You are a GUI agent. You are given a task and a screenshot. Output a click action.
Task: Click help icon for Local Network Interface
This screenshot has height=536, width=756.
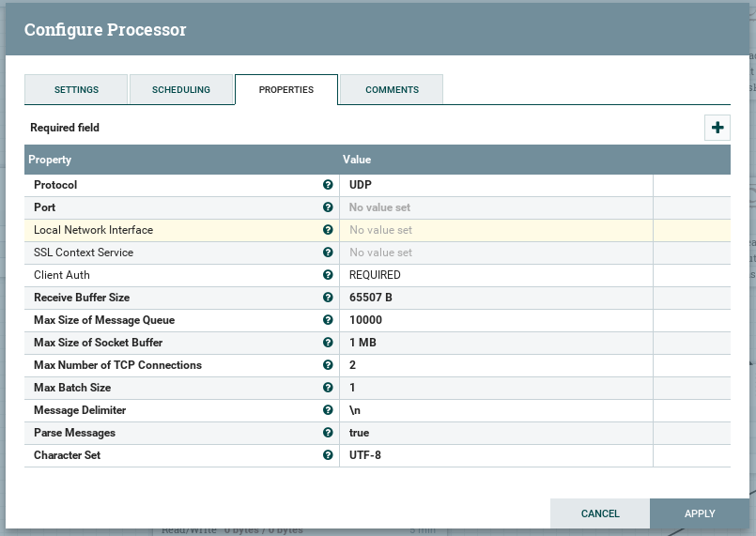pyautogui.click(x=328, y=230)
